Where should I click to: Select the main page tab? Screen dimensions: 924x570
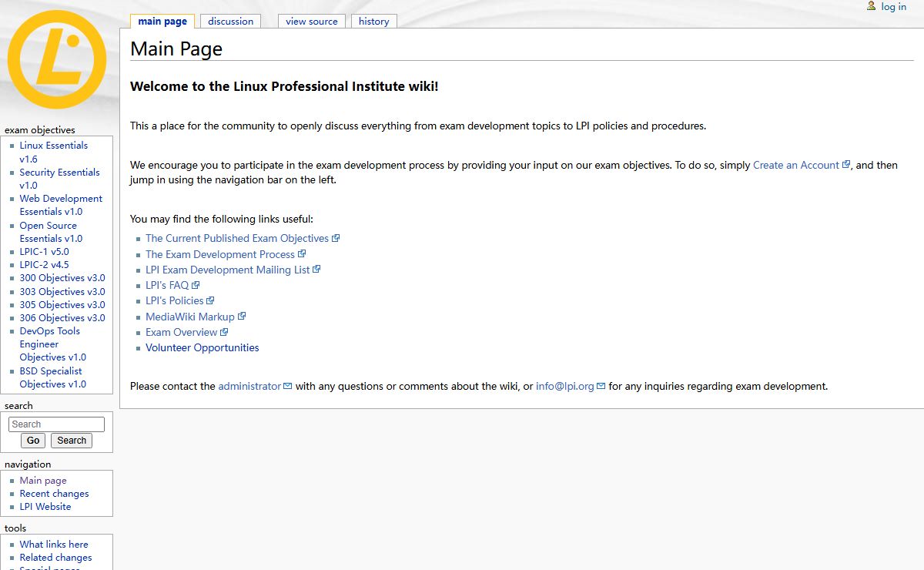tap(162, 22)
